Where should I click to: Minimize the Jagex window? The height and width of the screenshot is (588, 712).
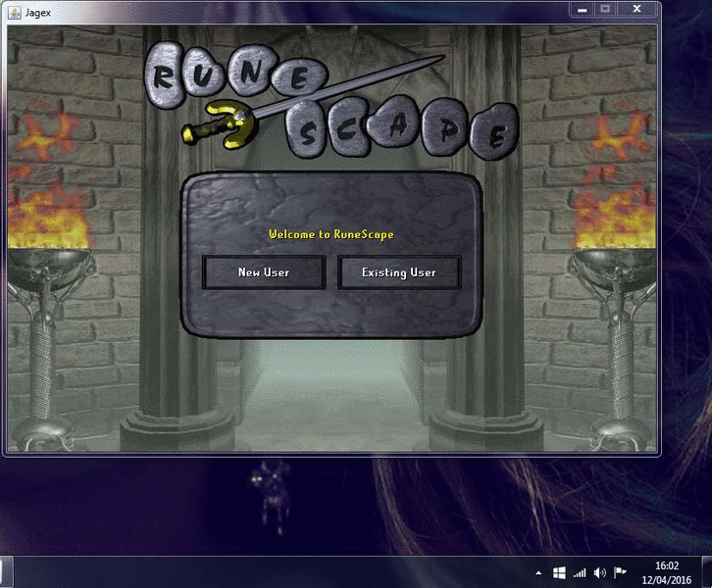tap(583, 9)
